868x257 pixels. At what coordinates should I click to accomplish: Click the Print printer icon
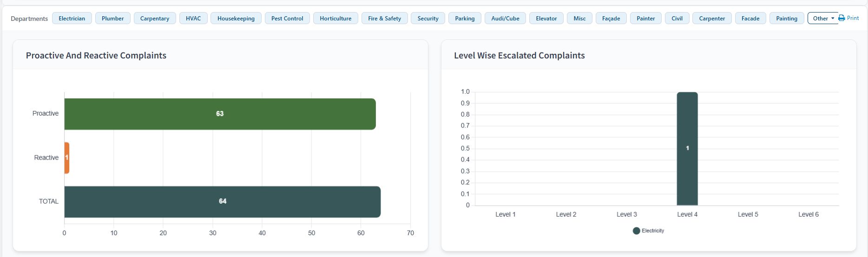pyautogui.click(x=842, y=18)
